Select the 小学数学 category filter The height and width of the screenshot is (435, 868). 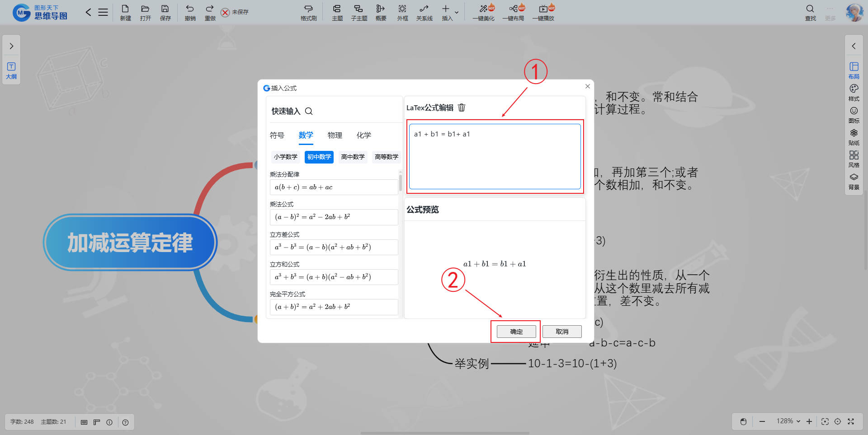pos(285,157)
